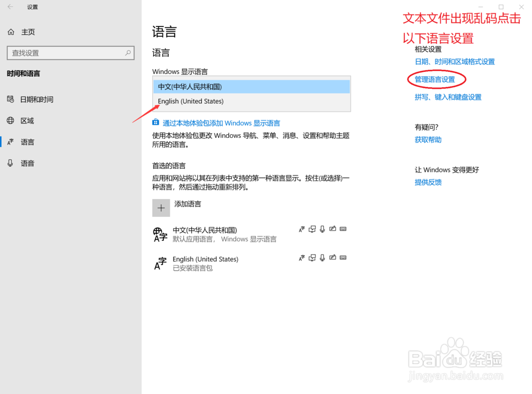Open 管理语言设置 link
Image resolution: width=532 pixels, height=394 pixels.
click(x=436, y=79)
